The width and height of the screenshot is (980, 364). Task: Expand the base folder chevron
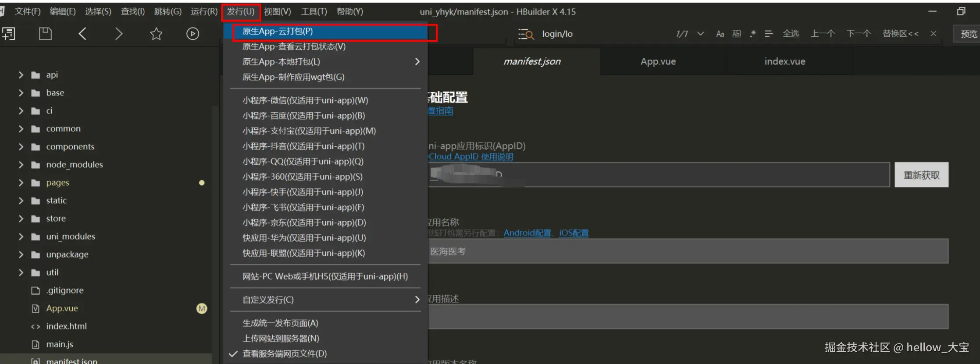click(21, 93)
